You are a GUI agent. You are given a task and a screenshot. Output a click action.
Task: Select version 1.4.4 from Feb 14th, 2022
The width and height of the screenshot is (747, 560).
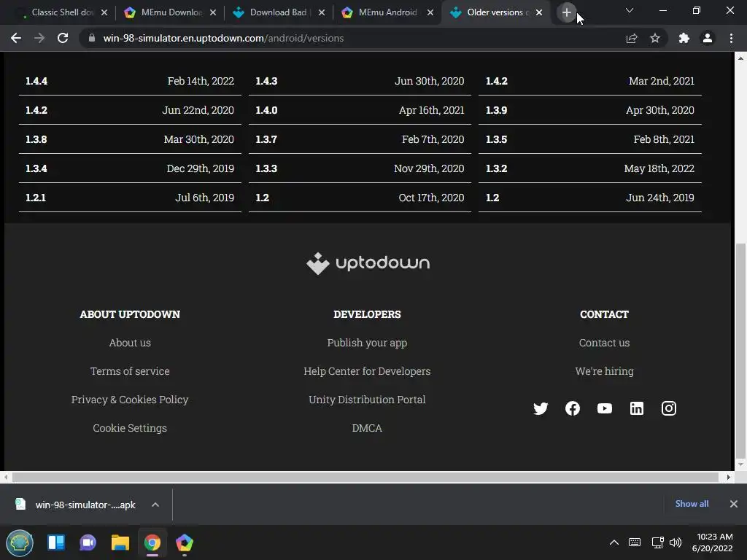pyautogui.click(x=130, y=81)
